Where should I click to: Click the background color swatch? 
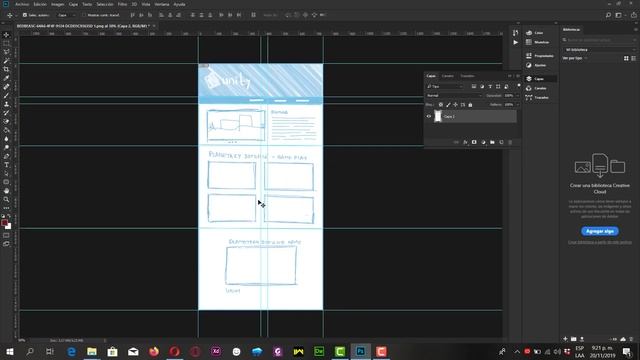coord(8,226)
